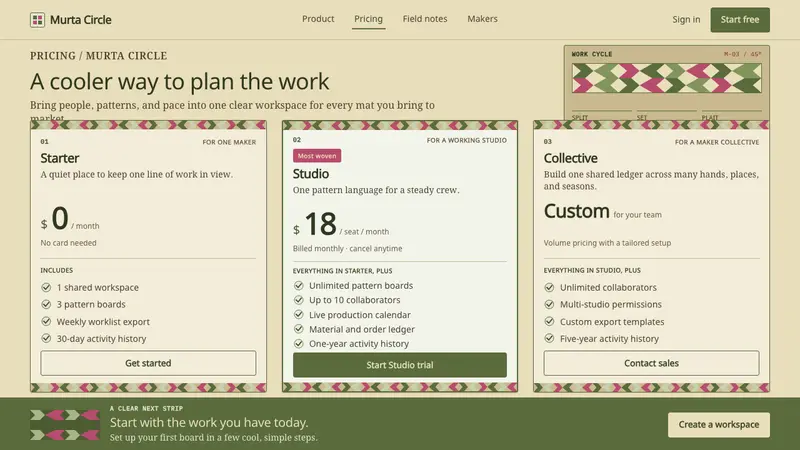This screenshot has height=450, width=800.
Task: Click check icon beside Unlimited collaborators
Action: pyautogui.click(x=549, y=287)
